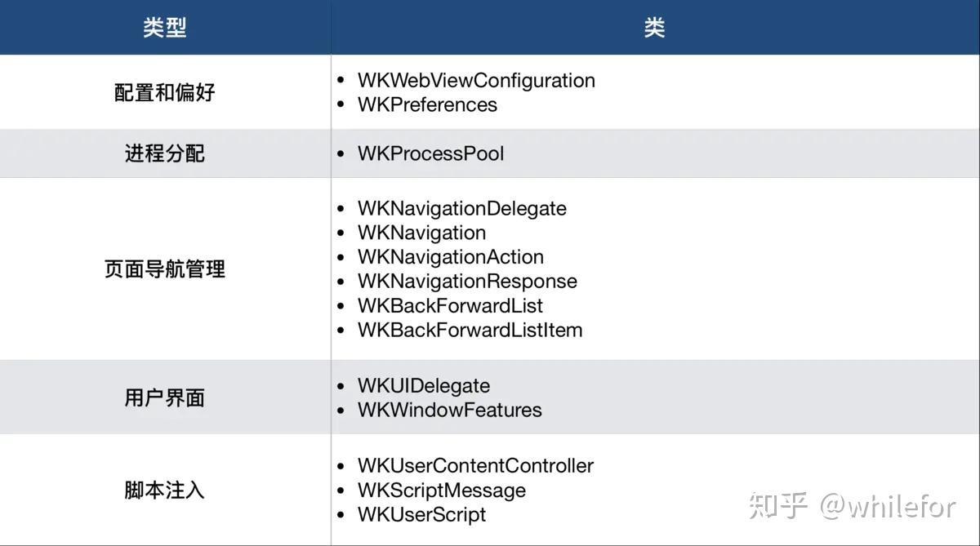Click the WKNavigation list item
980x546 pixels.
point(421,233)
